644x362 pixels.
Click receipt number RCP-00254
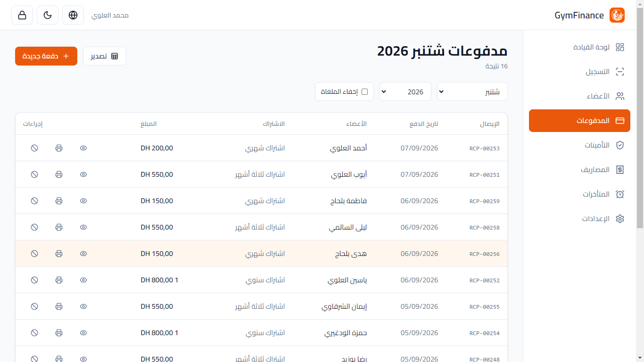(485, 333)
